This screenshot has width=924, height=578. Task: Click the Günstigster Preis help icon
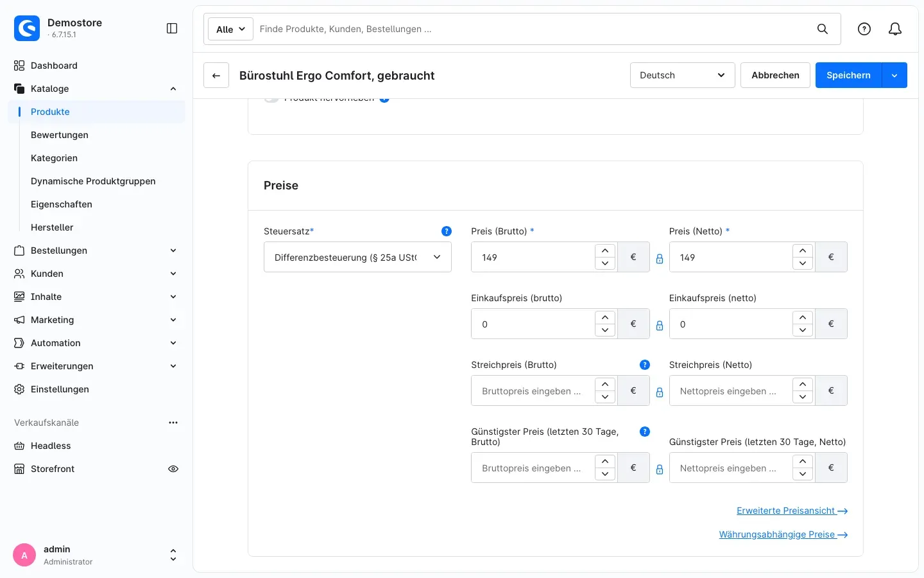click(x=645, y=432)
